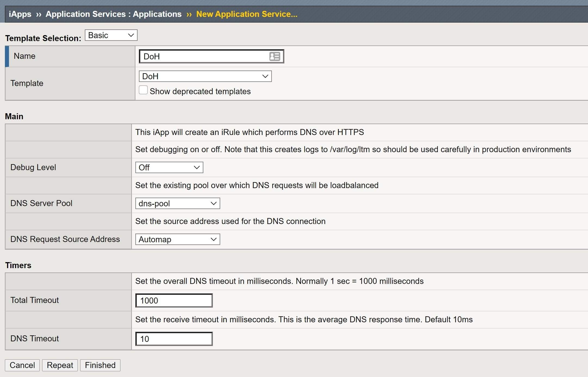Click the Total Timeout field showing 1000
588x377 pixels.
pos(173,300)
